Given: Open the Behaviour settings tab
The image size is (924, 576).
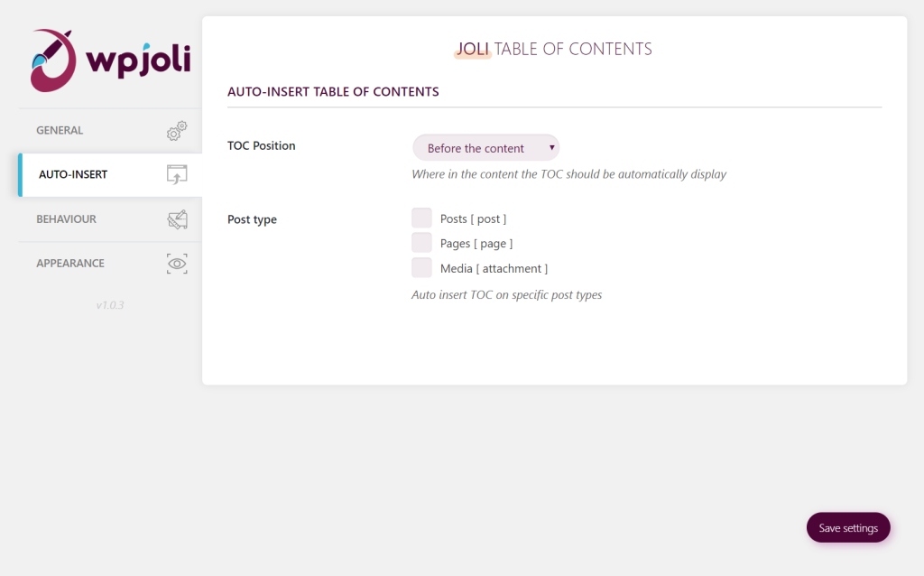Looking at the screenshot, I should tap(66, 219).
